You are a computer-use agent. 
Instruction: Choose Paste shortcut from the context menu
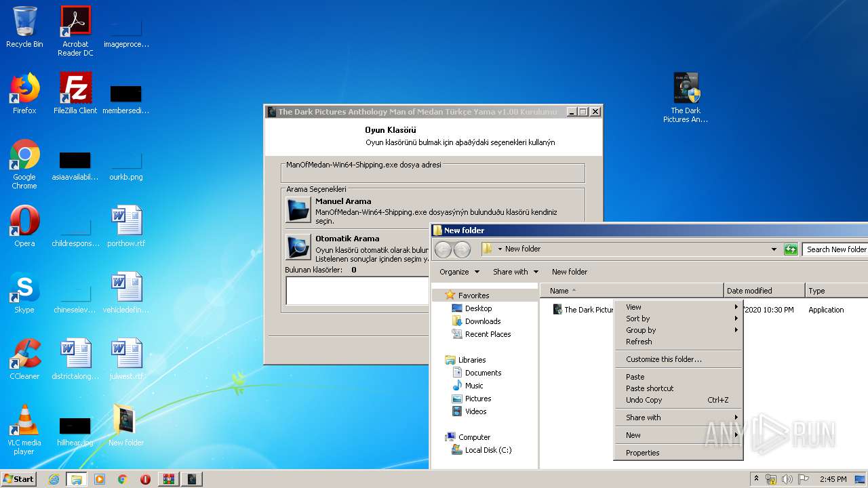coord(678,388)
